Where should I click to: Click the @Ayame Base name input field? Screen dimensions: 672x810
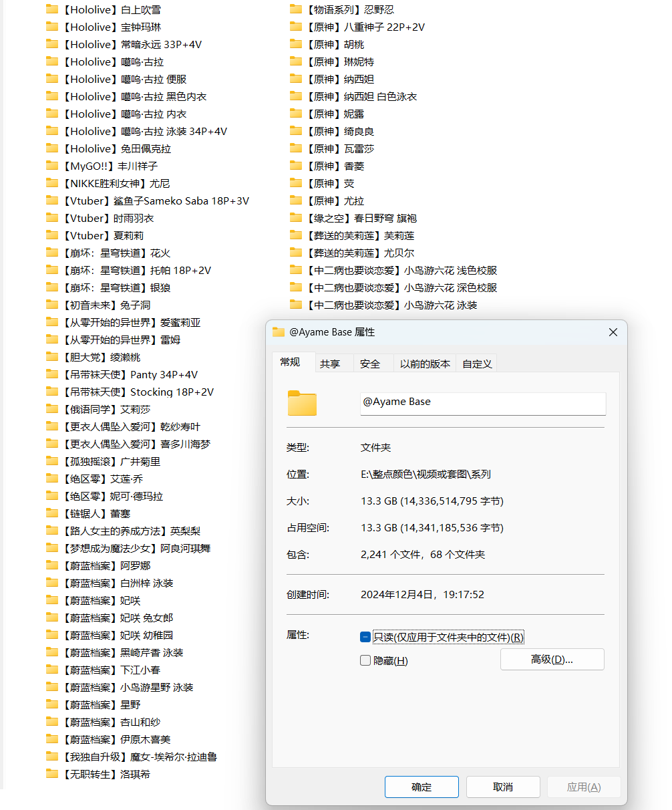coord(483,404)
